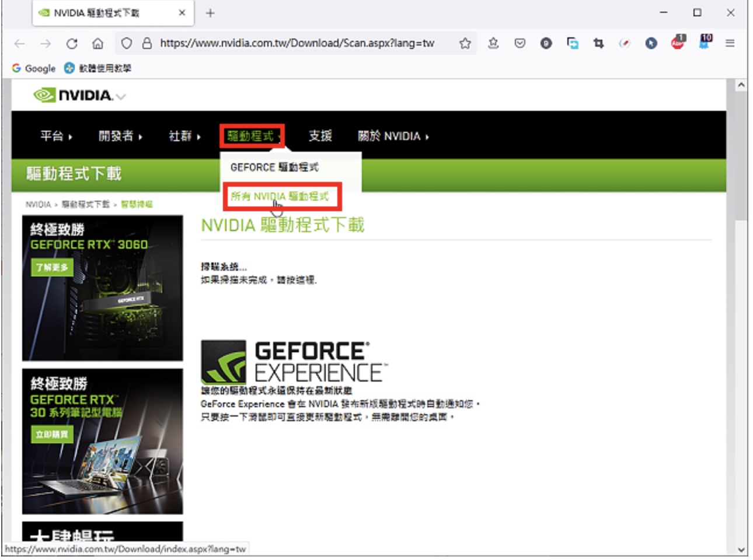The width and height of the screenshot is (753, 560).
Task: Click 智慧掃描 breadcrumb link
Action: [137, 204]
